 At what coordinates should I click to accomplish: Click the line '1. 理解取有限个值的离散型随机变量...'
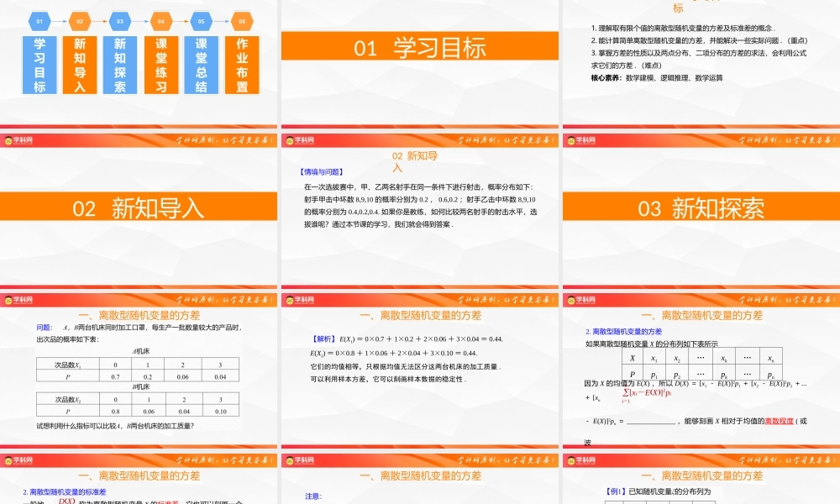pyautogui.click(x=683, y=28)
